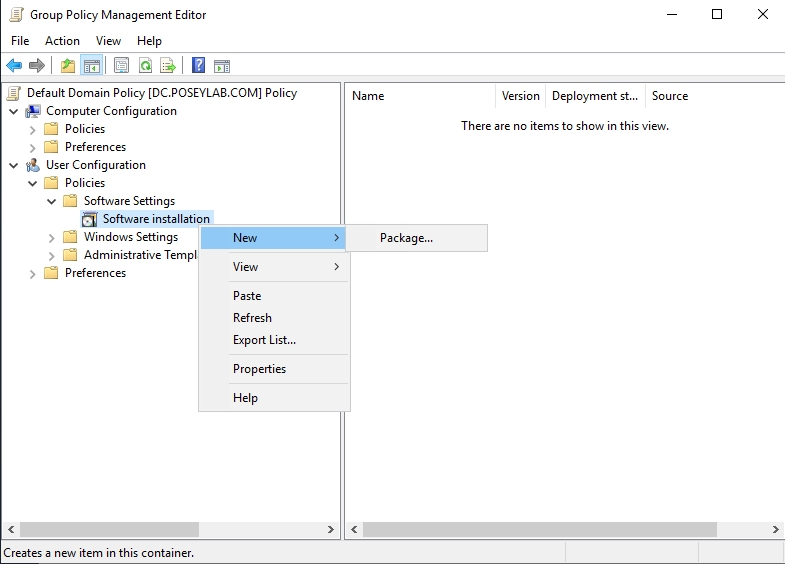Click the blue Help question mark icon
785x564 pixels.
pos(198,66)
